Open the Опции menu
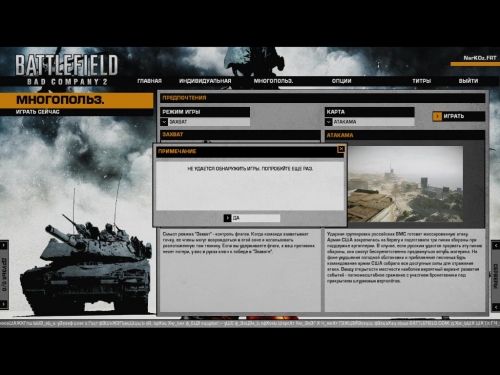 coord(341,81)
